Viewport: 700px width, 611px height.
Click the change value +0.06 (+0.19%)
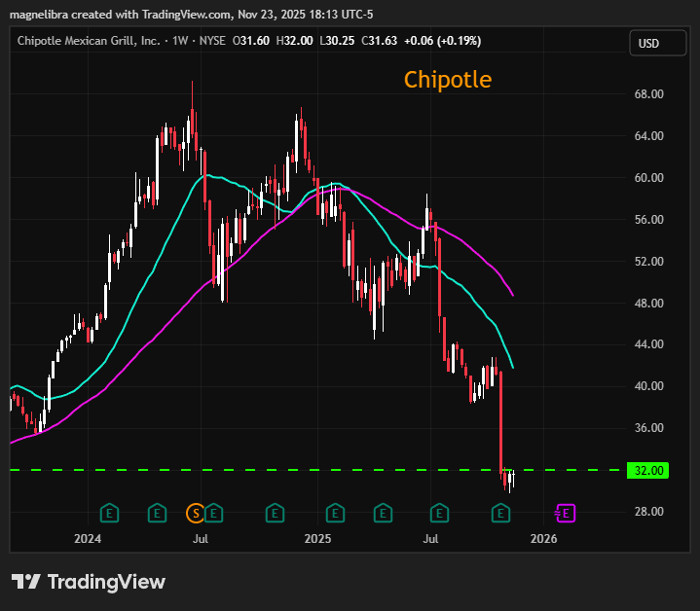tap(442, 41)
